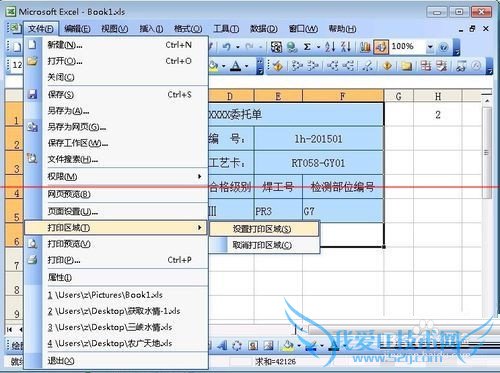This screenshot has height=373, width=500.
Task: Choose 保存(S) in the File menu
Action: coord(116,95)
